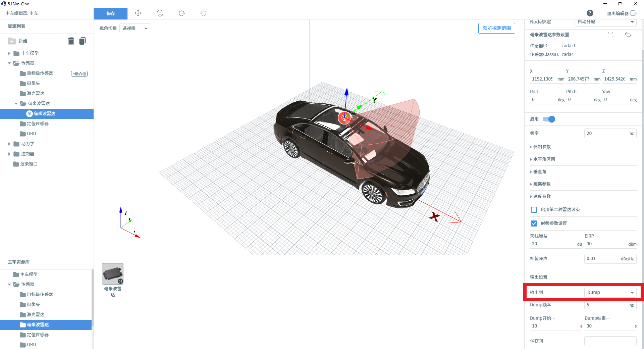Click the undo circular arrow icon
The width and height of the screenshot is (644, 349).
pyautogui.click(x=203, y=13)
